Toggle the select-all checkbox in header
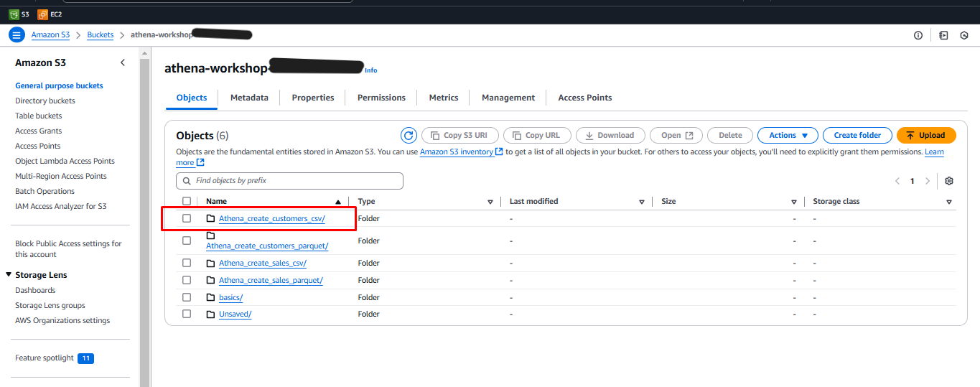This screenshot has width=980, height=387. (187, 202)
